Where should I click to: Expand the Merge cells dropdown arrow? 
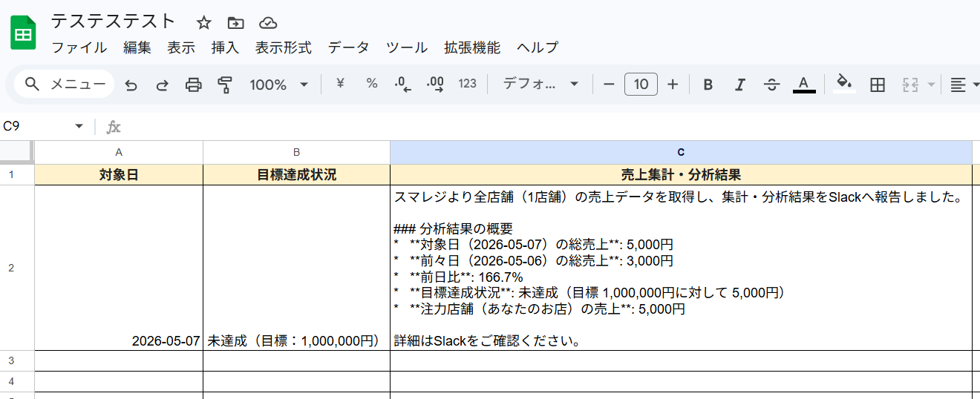point(931,85)
